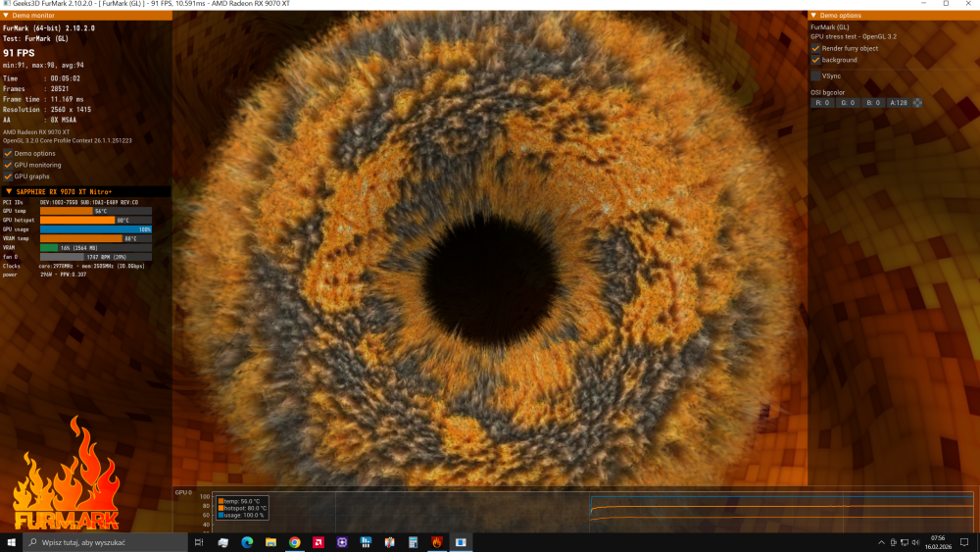Select the active FurMark window taskbar button
The height and width of the screenshot is (552, 980).
(x=461, y=542)
